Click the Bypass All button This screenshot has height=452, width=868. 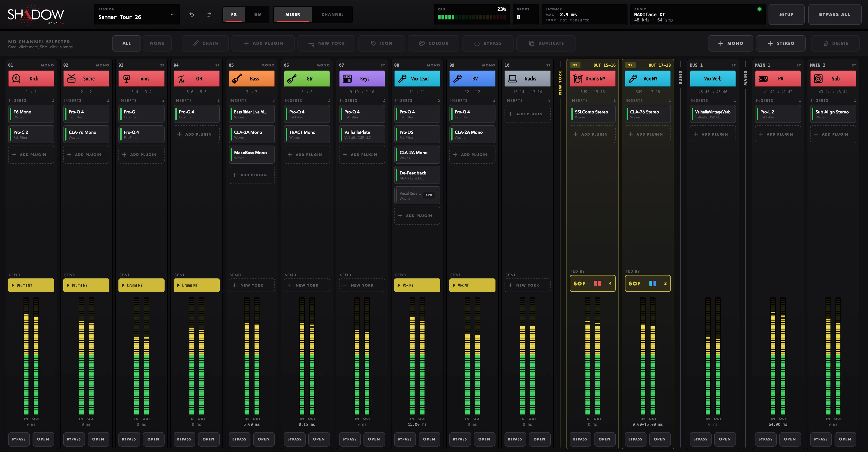(834, 14)
